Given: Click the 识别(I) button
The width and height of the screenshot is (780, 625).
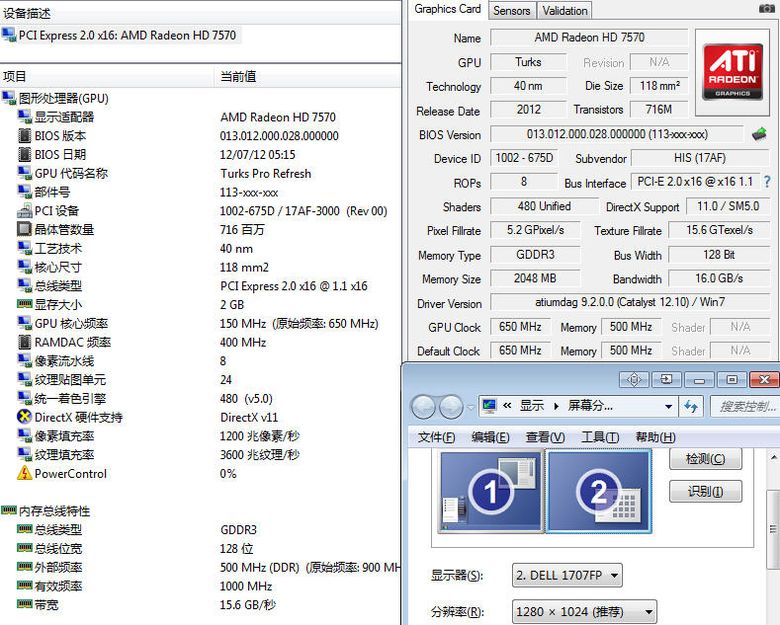Looking at the screenshot, I should pos(705,491).
